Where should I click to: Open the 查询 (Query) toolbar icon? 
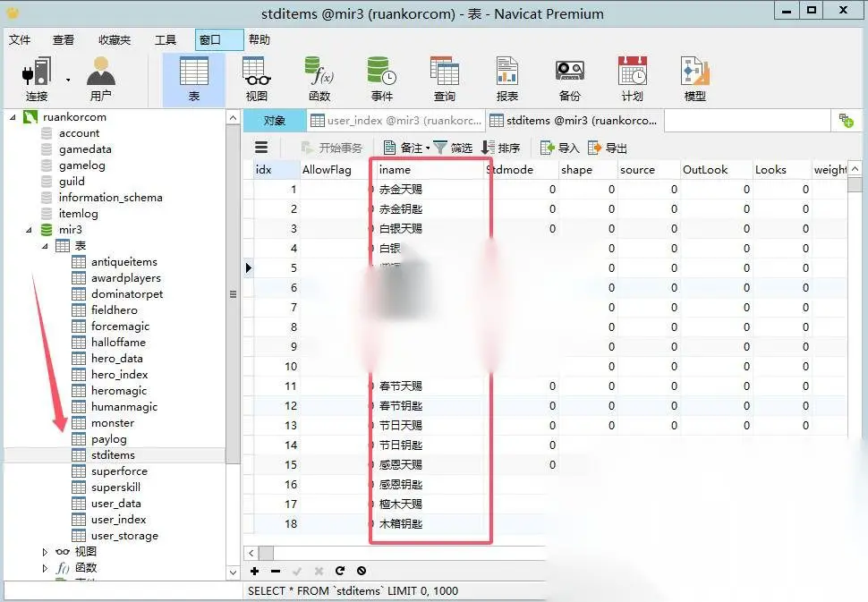(x=445, y=79)
